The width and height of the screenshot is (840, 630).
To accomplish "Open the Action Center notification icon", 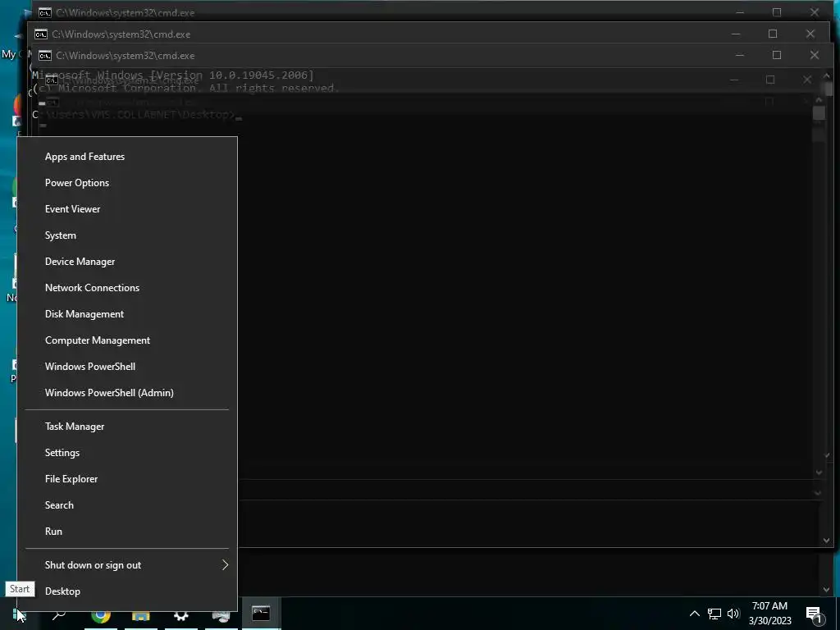I will [815, 614].
